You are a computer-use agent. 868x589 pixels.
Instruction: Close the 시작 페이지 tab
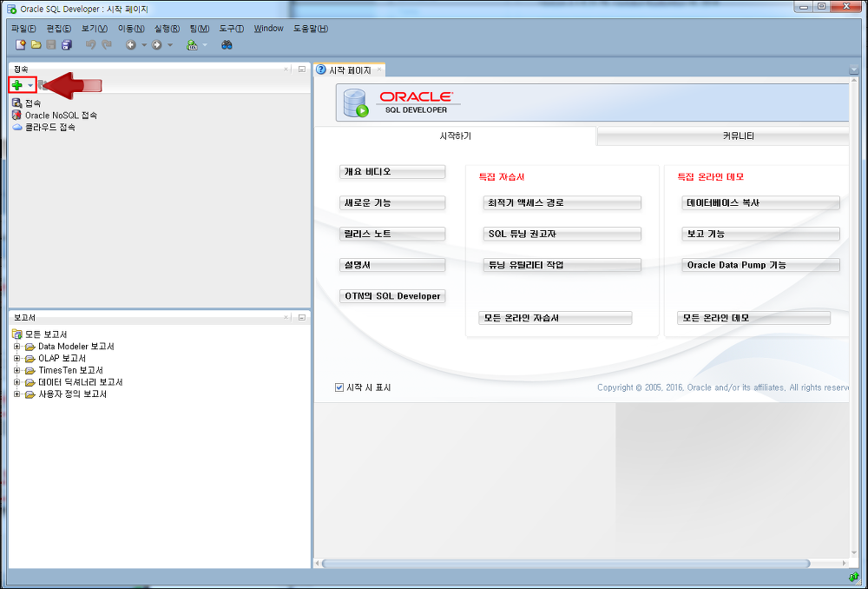tap(379, 69)
